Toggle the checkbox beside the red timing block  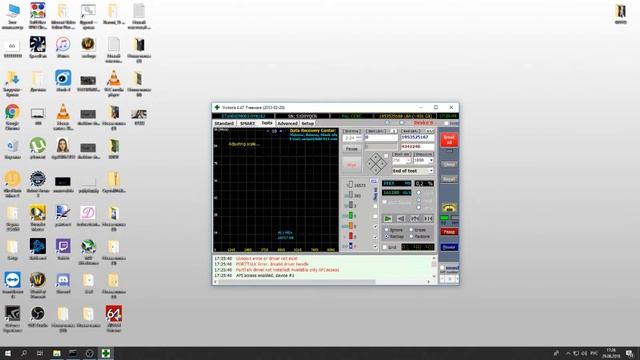pos(375,236)
